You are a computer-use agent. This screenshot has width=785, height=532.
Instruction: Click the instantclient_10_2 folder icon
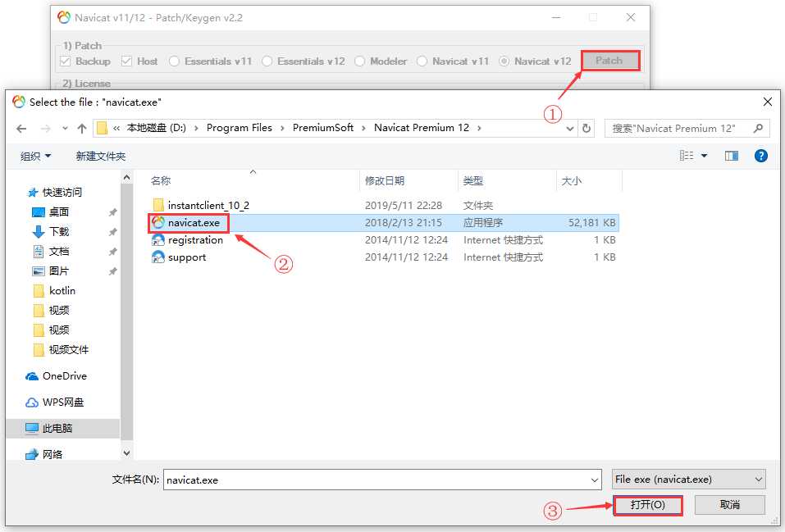click(x=158, y=205)
